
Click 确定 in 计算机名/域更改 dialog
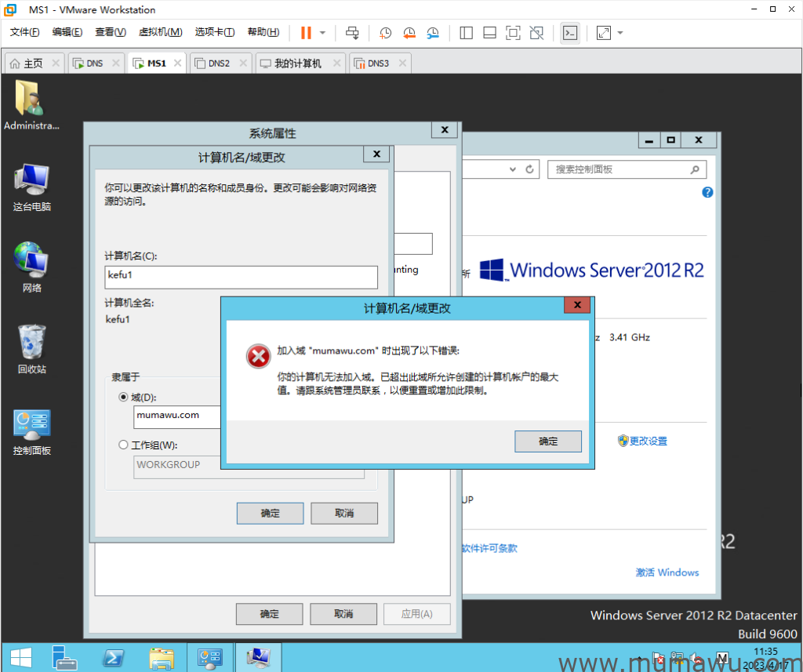[270, 514]
